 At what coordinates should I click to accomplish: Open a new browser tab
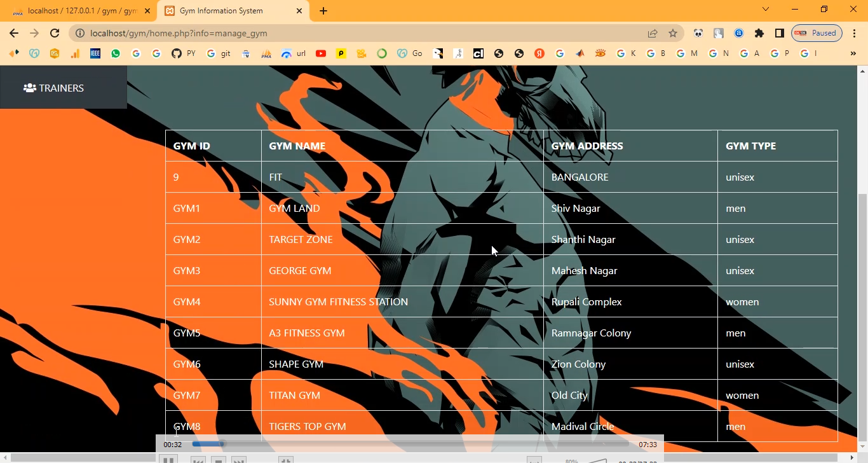click(x=323, y=11)
